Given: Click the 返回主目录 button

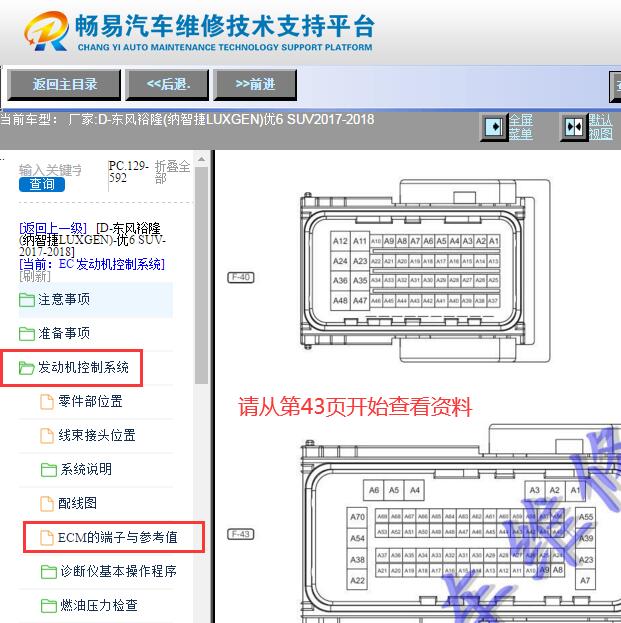Looking at the screenshot, I should click(x=64, y=84).
